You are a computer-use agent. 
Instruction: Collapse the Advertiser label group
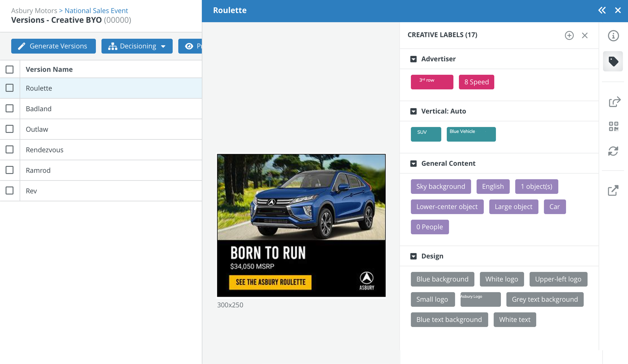click(x=413, y=59)
